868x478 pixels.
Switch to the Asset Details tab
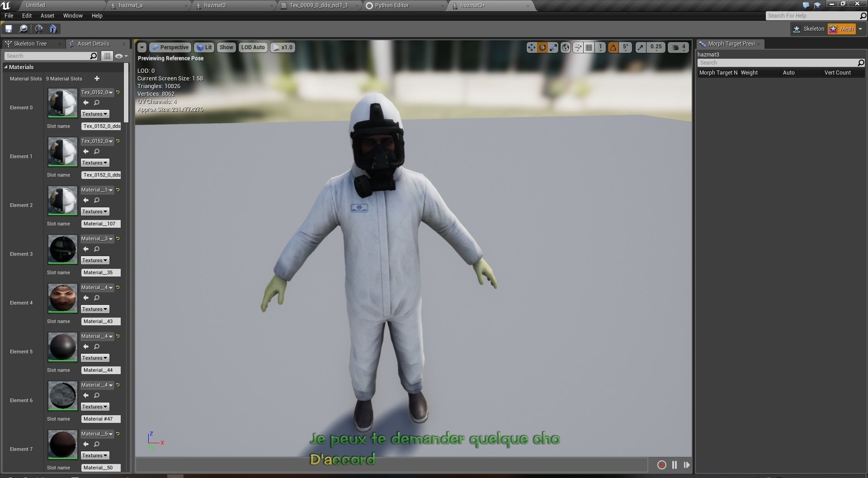(94, 44)
